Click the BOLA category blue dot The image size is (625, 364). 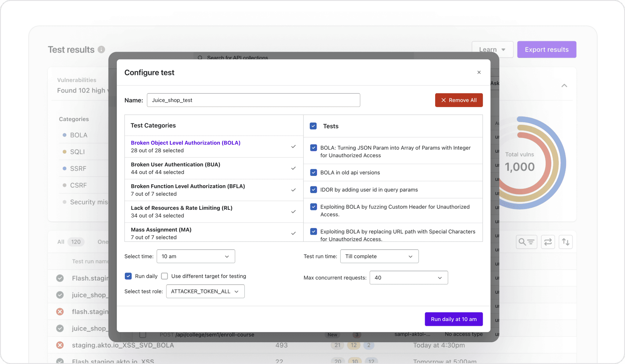click(x=64, y=135)
